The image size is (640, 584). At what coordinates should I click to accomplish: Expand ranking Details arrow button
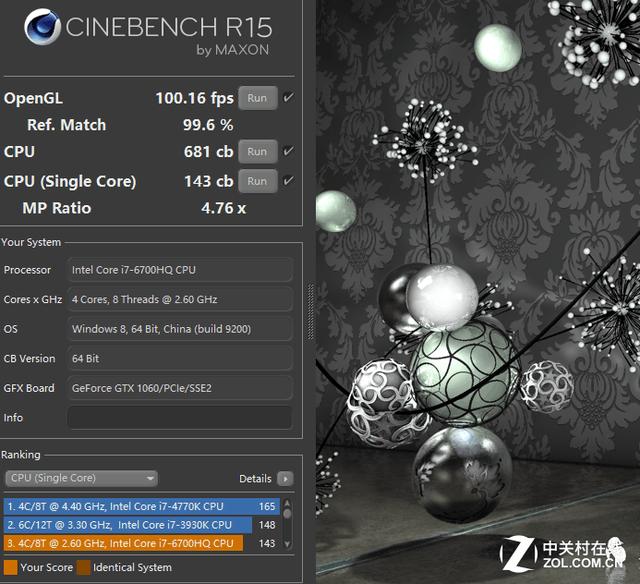point(285,478)
